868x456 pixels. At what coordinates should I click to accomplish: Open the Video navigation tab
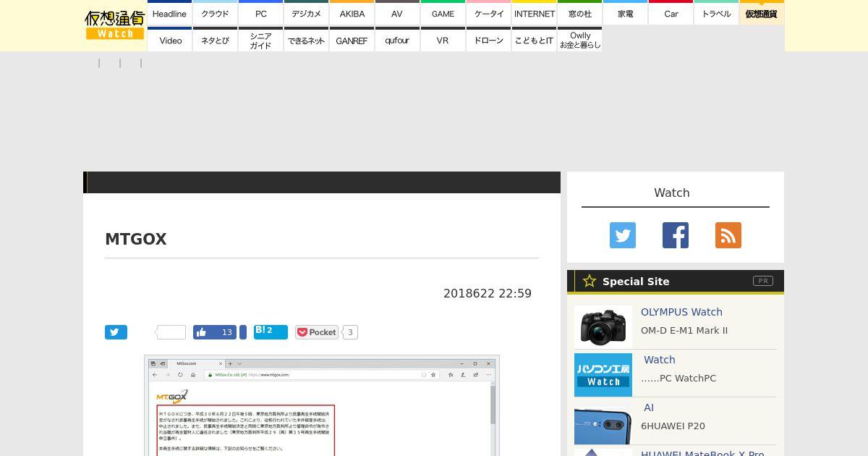pyautogui.click(x=170, y=39)
